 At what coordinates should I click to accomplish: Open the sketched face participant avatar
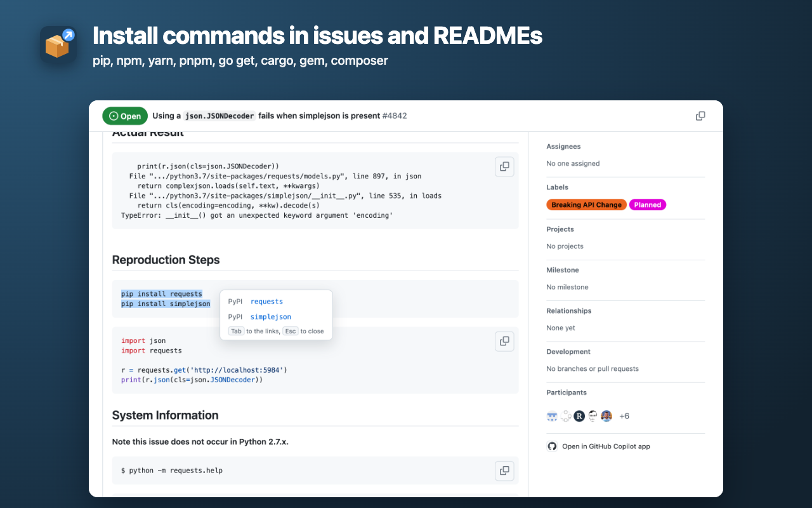coord(593,416)
